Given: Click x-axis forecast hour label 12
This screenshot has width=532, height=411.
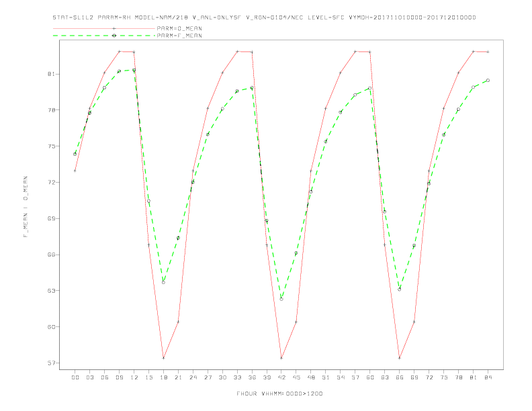Looking at the screenshot, I should click(x=134, y=377).
